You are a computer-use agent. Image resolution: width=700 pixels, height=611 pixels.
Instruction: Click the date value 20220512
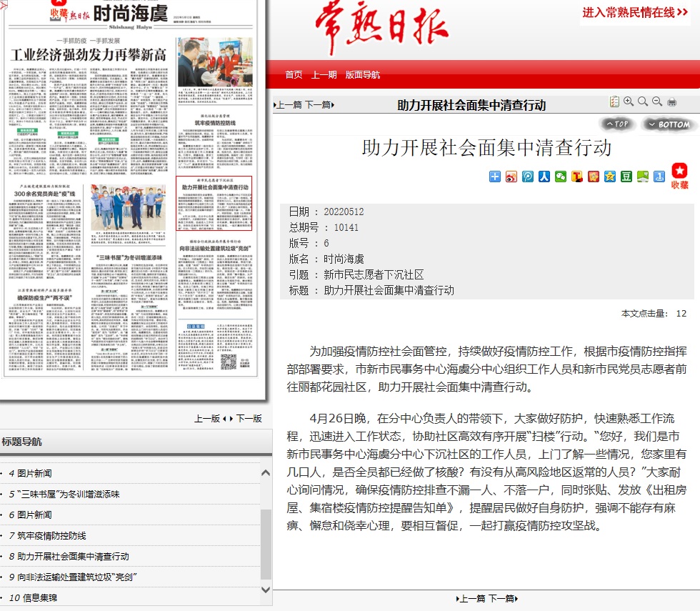point(344,212)
